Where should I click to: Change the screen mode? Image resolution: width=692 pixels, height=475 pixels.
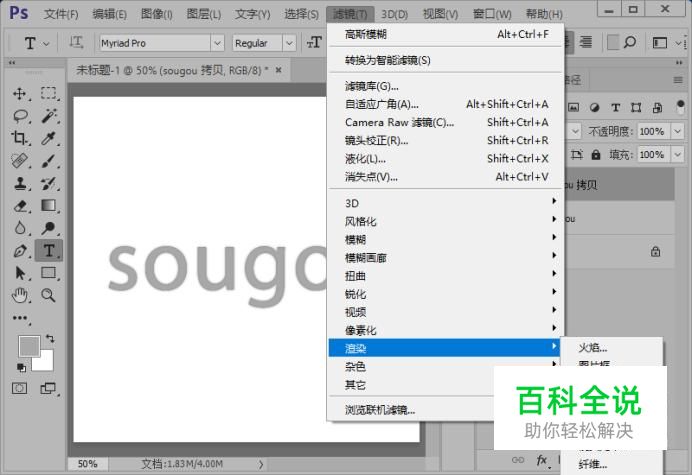pyautogui.click(x=48, y=388)
